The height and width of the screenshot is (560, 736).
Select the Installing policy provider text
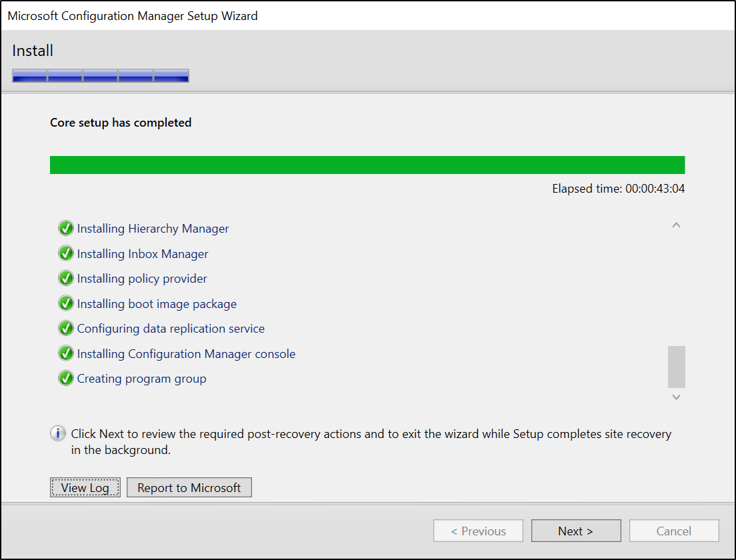click(142, 279)
